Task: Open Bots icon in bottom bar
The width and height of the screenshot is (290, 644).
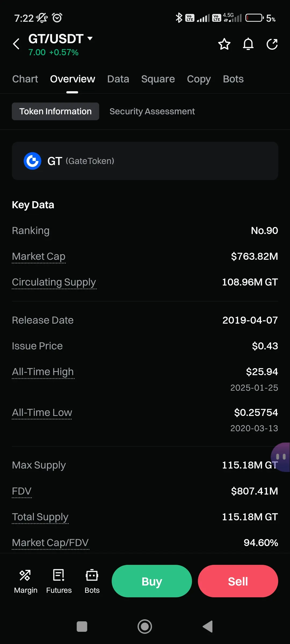Action: (x=92, y=581)
